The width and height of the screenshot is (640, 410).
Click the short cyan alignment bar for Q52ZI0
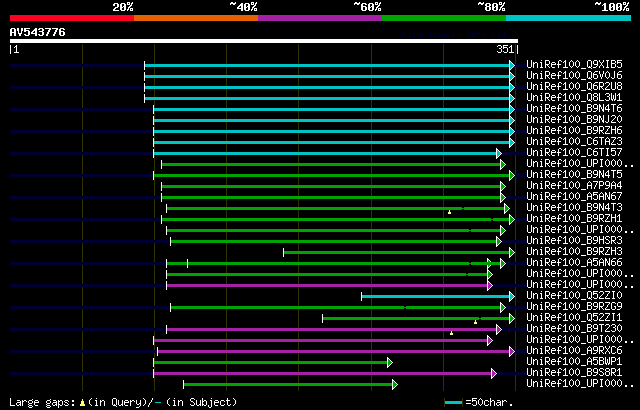[x=436, y=297]
